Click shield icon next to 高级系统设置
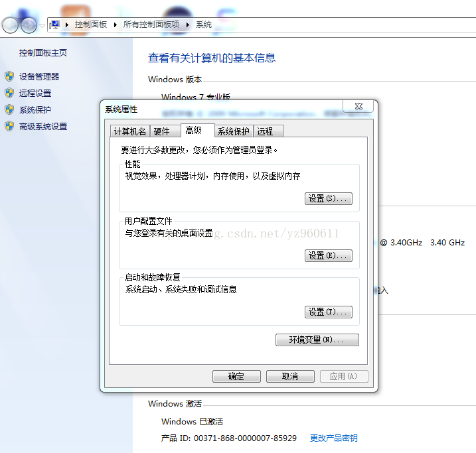This screenshot has height=453, width=476. 9,126
